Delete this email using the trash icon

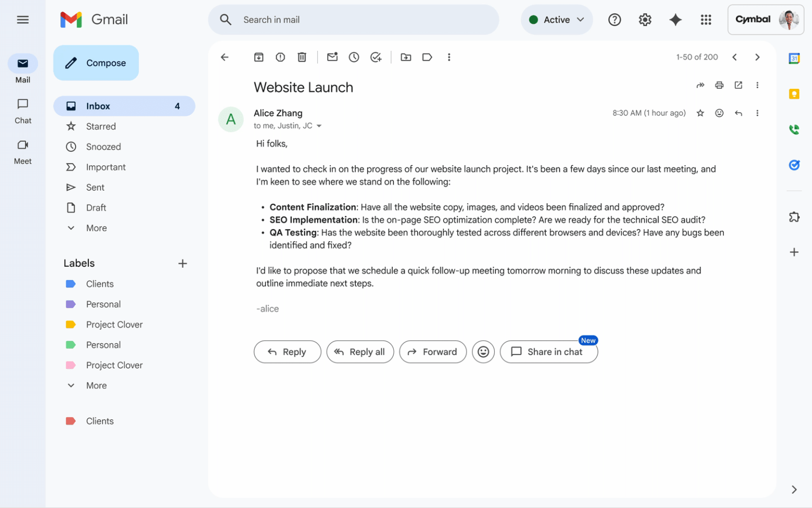pyautogui.click(x=302, y=57)
